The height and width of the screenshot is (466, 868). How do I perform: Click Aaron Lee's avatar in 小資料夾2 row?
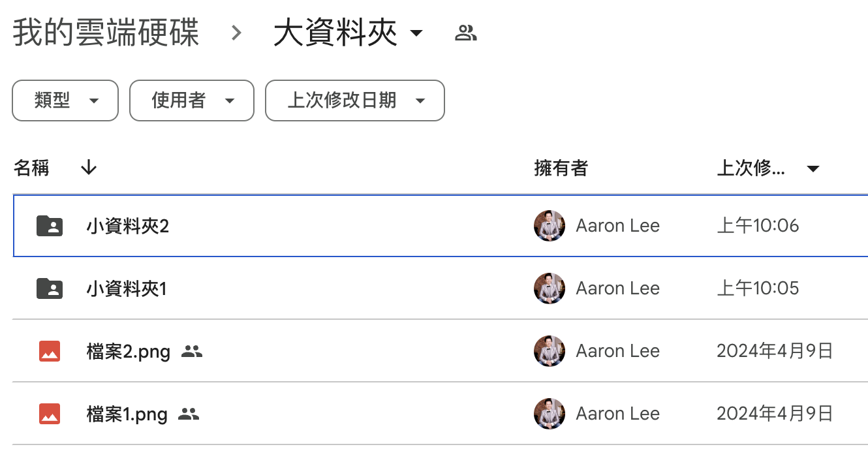[550, 226]
